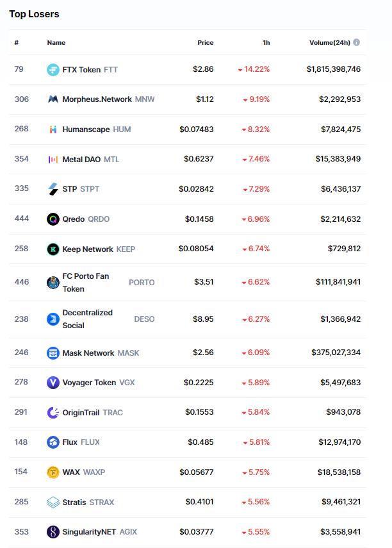The width and height of the screenshot is (392, 548).
Task: Click the Flux row volume value
Action: (x=339, y=442)
